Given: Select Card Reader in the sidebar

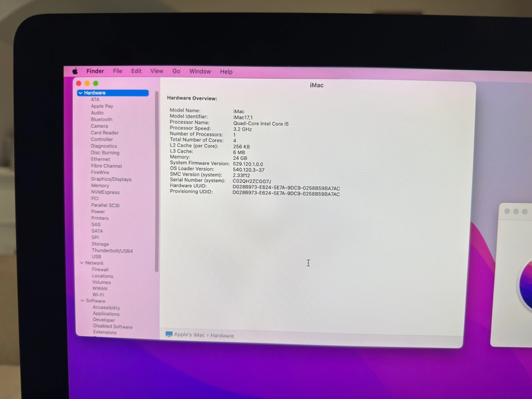Looking at the screenshot, I should point(105,133).
